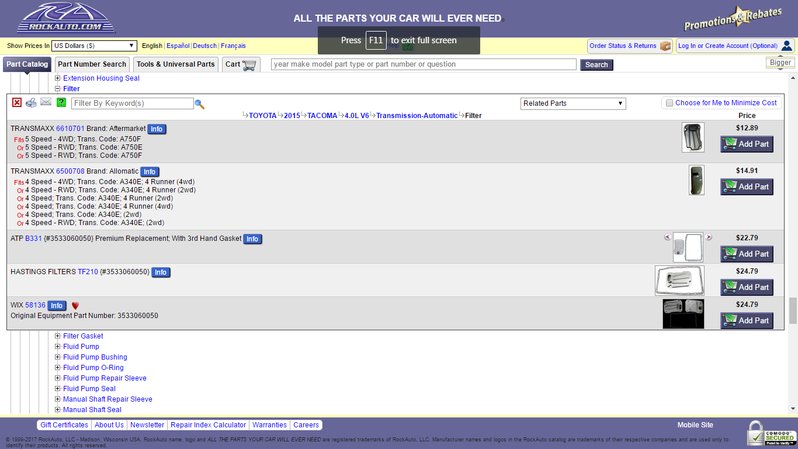
Task: Open the Related Parts dropdown
Action: (573, 103)
